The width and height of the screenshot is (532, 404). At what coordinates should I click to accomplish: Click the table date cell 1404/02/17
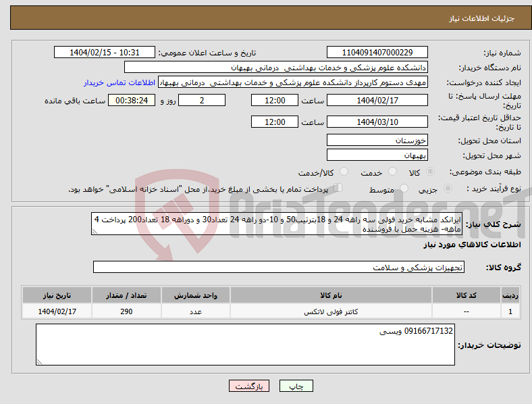pyautogui.click(x=57, y=311)
